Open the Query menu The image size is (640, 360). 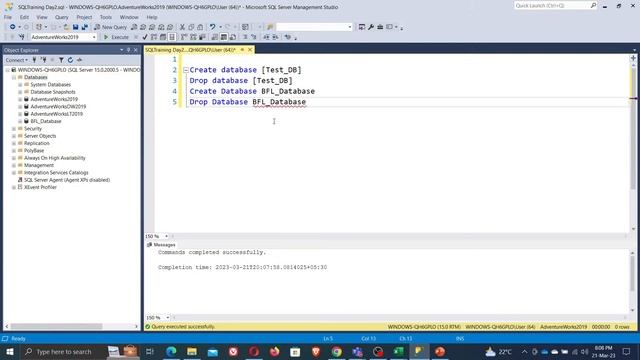[x=62, y=17]
